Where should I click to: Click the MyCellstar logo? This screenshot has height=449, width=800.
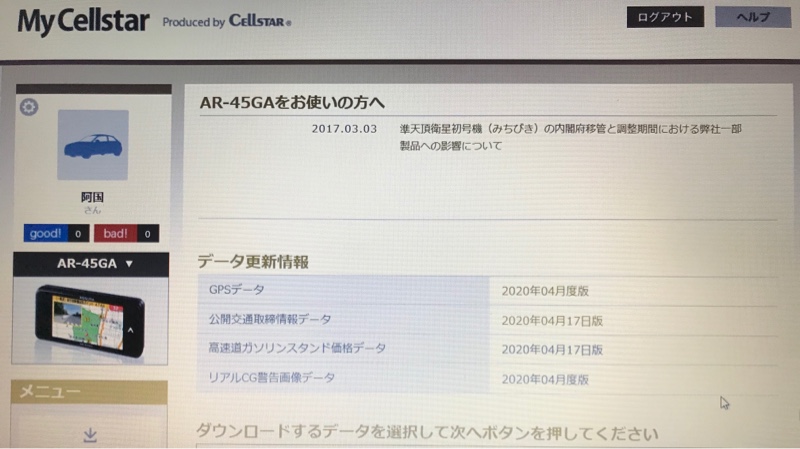[x=83, y=21]
